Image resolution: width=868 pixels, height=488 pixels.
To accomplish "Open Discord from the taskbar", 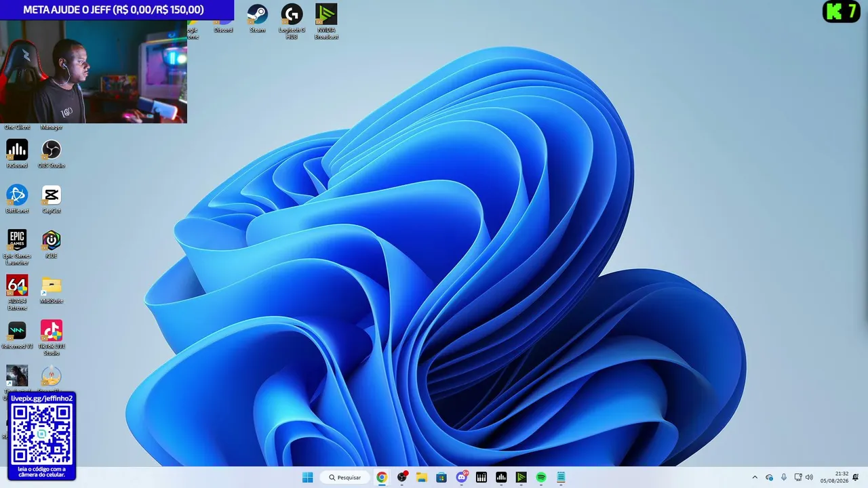I will click(x=462, y=477).
